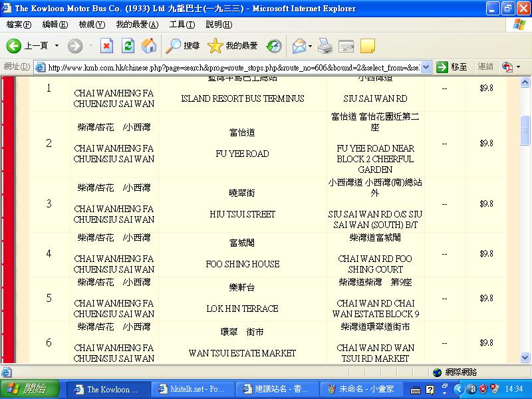This screenshot has width=532, height=399.
Task: Open the 檔案(F) menu
Action: 19,25
